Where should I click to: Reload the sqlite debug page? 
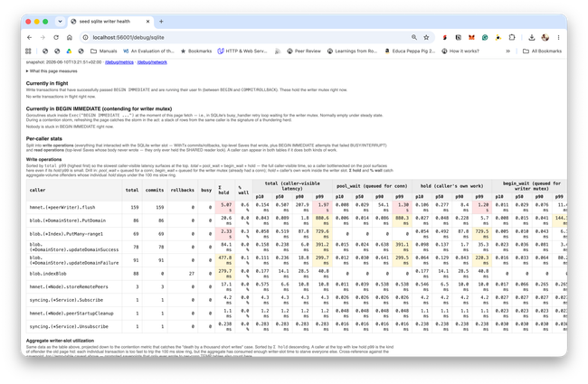[56, 37]
